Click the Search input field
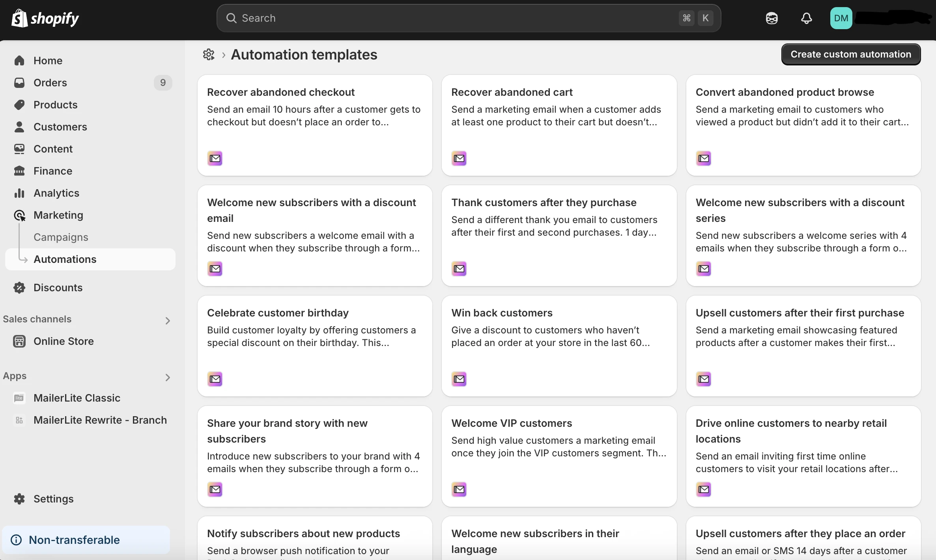 click(x=454, y=18)
